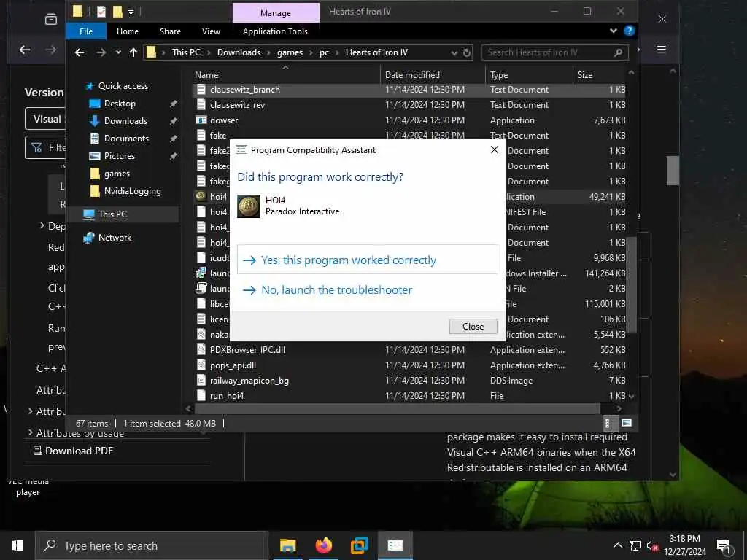Open the File tab in Explorer
Screen dimensions: 747x560
tap(86, 31)
